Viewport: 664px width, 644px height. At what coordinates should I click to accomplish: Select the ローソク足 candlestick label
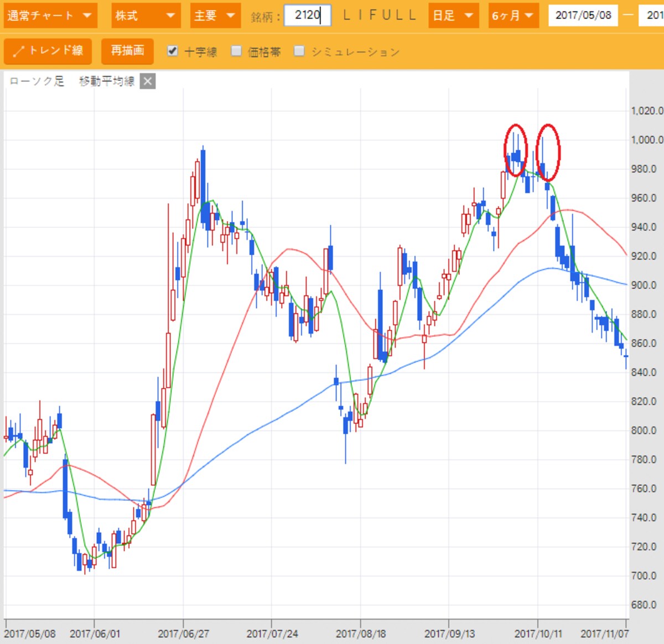click(37, 81)
